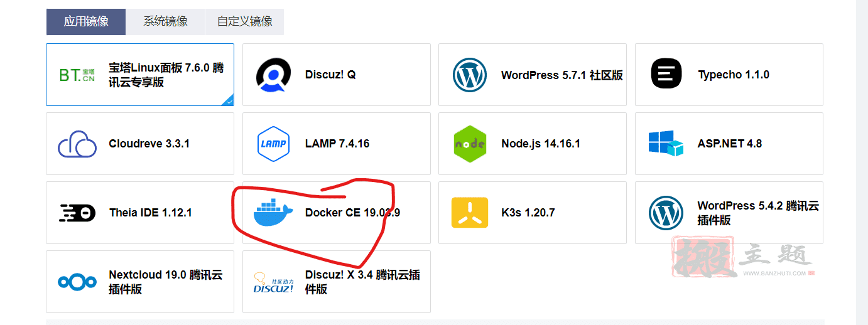Image resolution: width=868 pixels, height=325 pixels.
Task: Select 宝塔Linux面板 7.6.0 腾讯云专享版 label
Action: [x=166, y=75]
